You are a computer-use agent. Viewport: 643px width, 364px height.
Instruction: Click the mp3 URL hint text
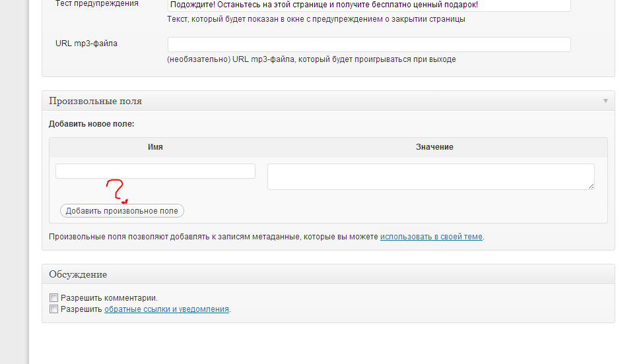coord(311,59)
